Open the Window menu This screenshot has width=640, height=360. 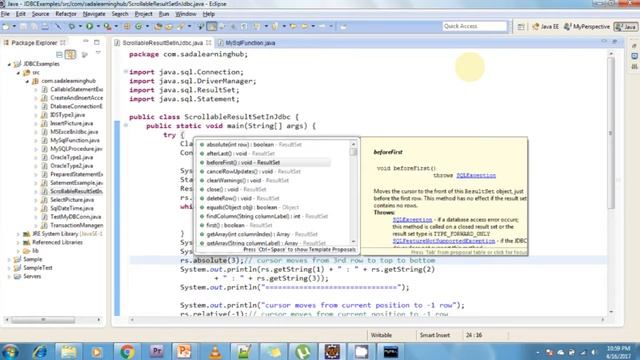click(186, 14)
